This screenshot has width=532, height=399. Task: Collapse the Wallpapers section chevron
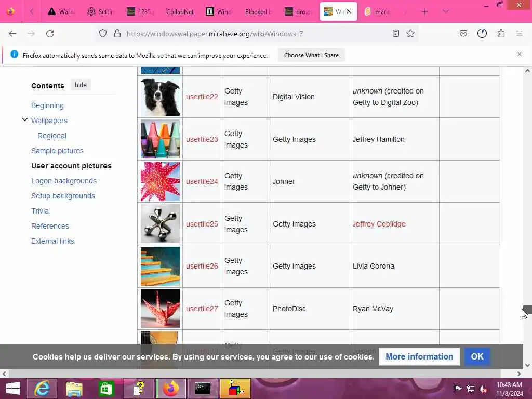25,120
